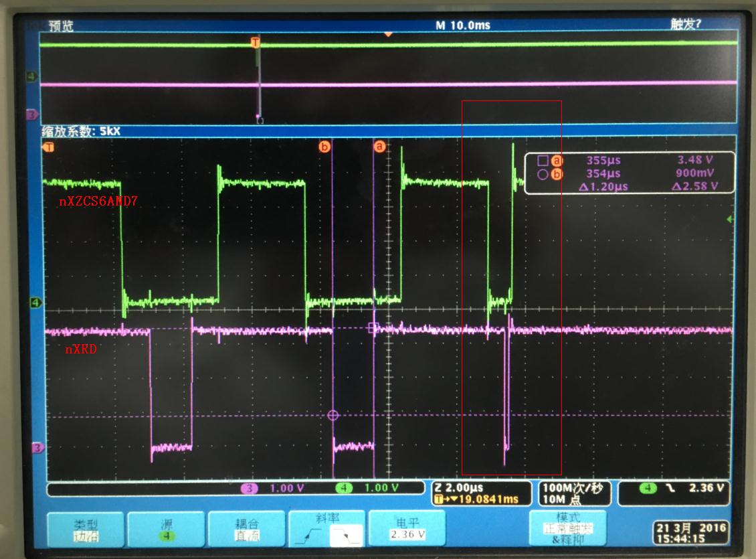Click the zoom bracket in the preview strip
The width and height of the screenshot is (756, 559).
coord(260,120)
